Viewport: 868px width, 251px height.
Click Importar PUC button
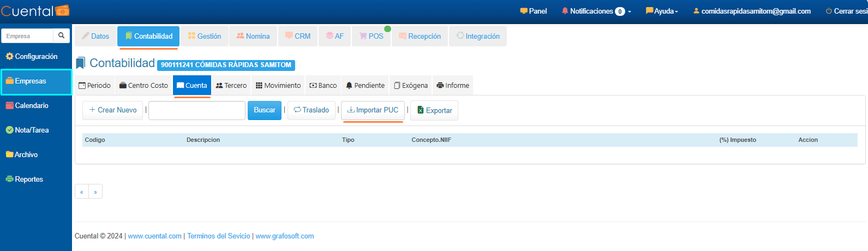(x=373, y=110)
